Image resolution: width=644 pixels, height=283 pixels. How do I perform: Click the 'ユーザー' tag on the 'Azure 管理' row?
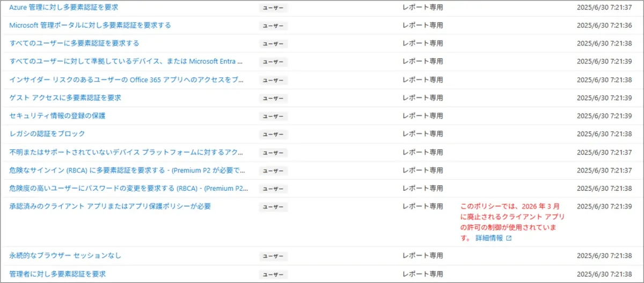coord(273,8)
